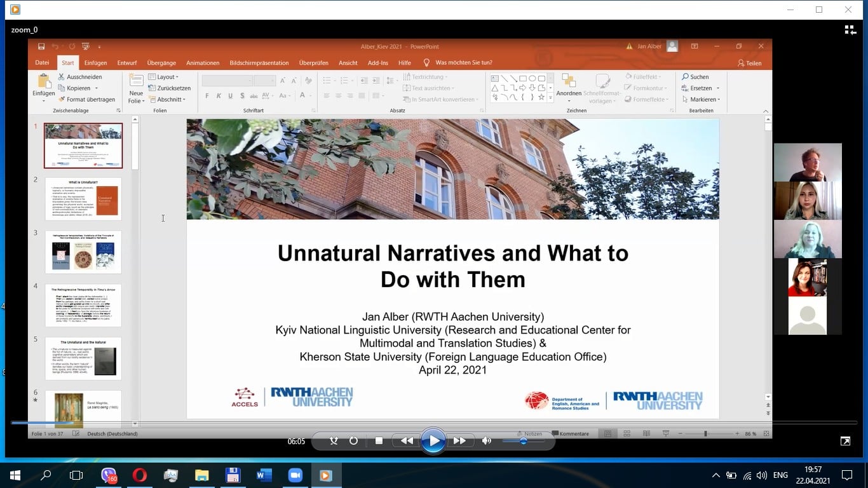868x488 pixels.
Task: Click the Zurücksetzen button
Action: pyautogui.click(x=170, y=88)
